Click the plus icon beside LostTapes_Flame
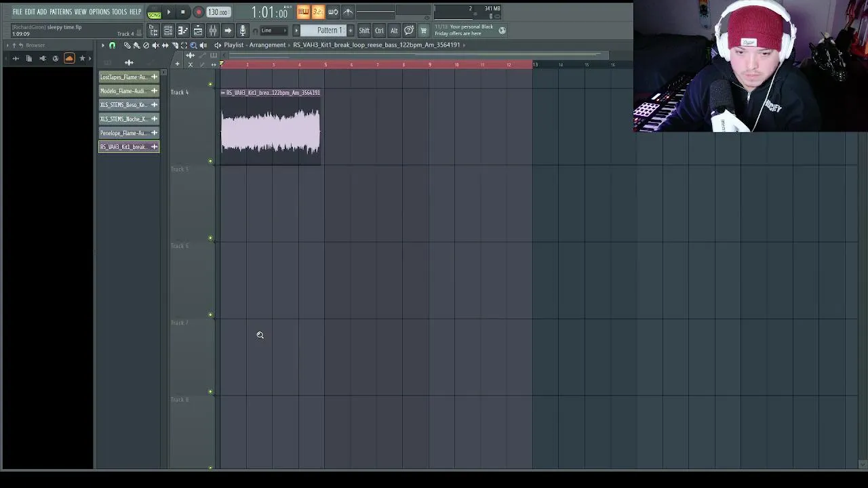Screen dimensions: 868x488 154,77
